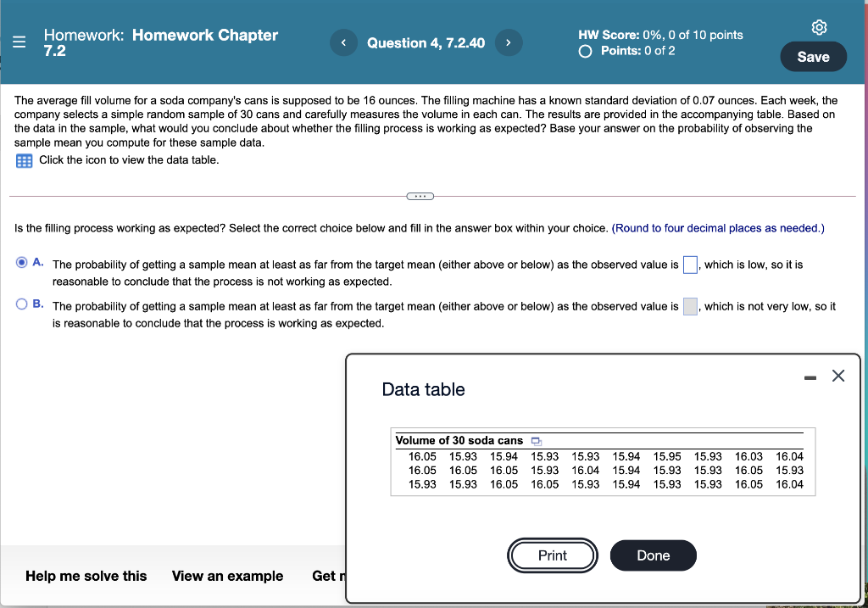
Task: Expand the question details ellipsis divider
Action: click(420, 196)
